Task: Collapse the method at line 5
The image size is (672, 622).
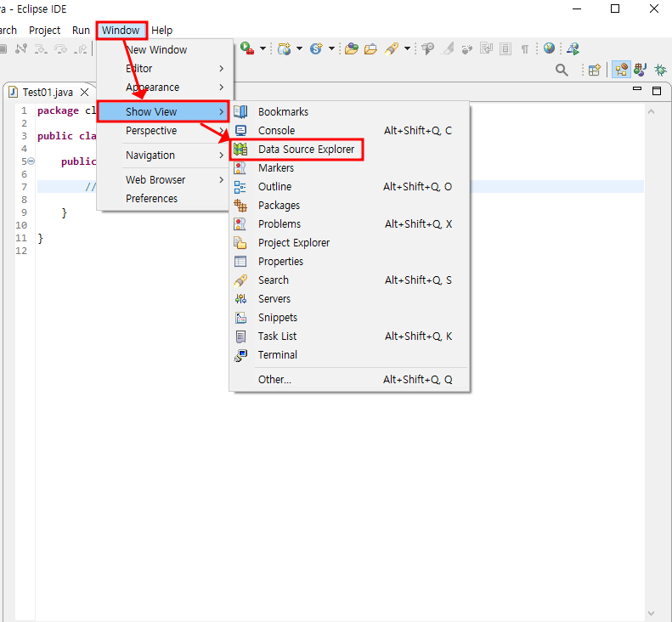Action: pos(31,161)
